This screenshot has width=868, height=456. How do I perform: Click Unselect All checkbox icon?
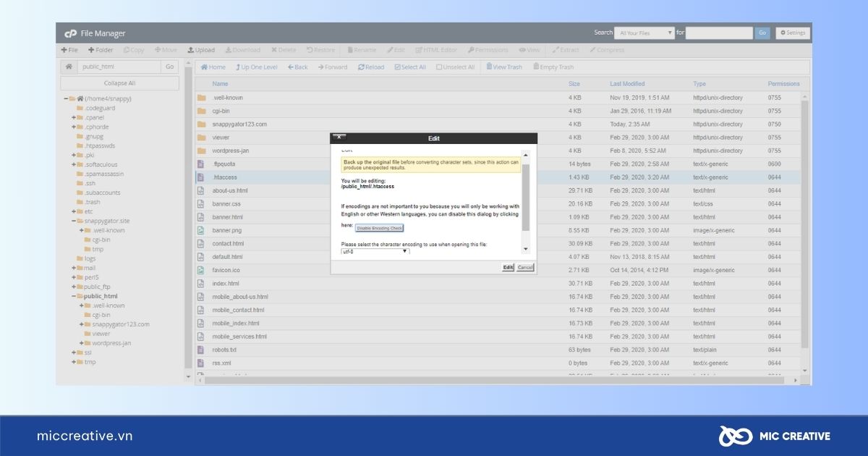click(438, 67)
